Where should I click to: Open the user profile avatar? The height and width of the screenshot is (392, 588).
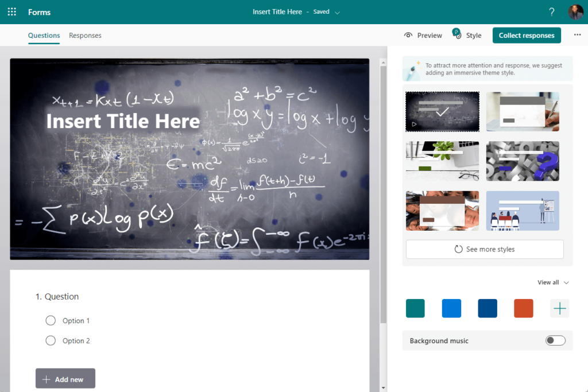coord(575,12)
